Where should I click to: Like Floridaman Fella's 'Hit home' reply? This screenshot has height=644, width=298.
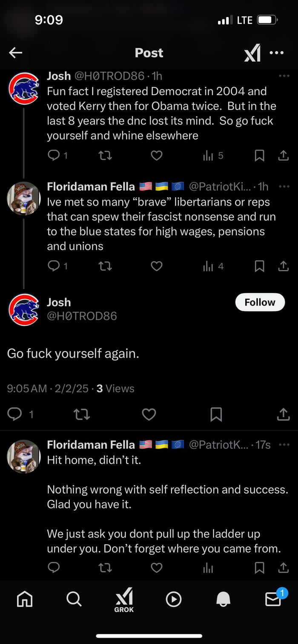pos(156,568)
